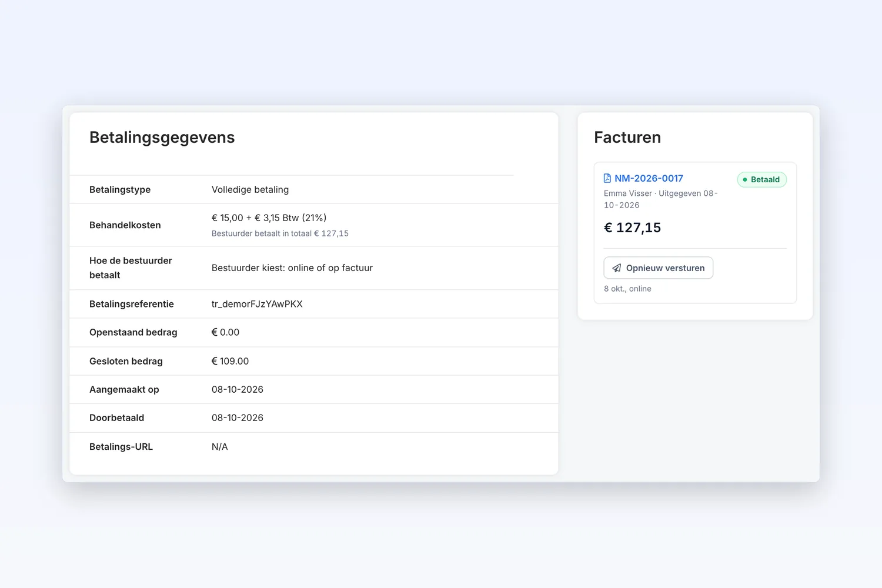Click the amount € 15,00 + € 3,15 Btw (21%)

[269, 218]
